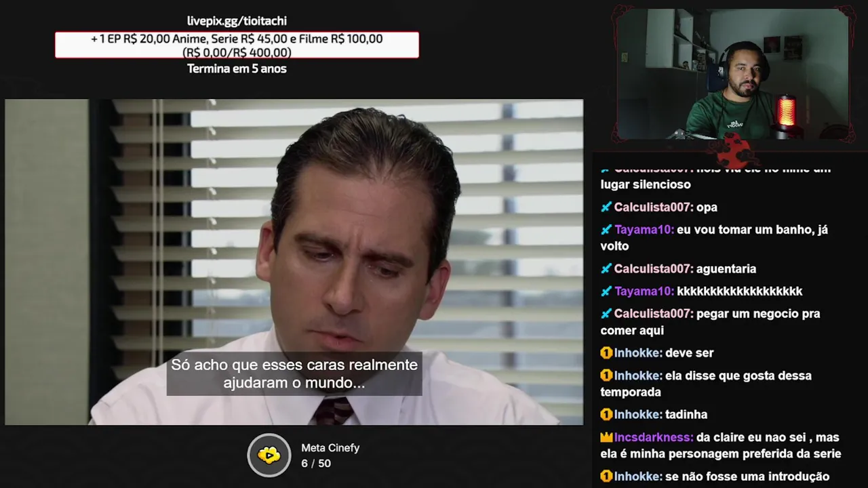Click the episode video being watched

coord(294,262)
